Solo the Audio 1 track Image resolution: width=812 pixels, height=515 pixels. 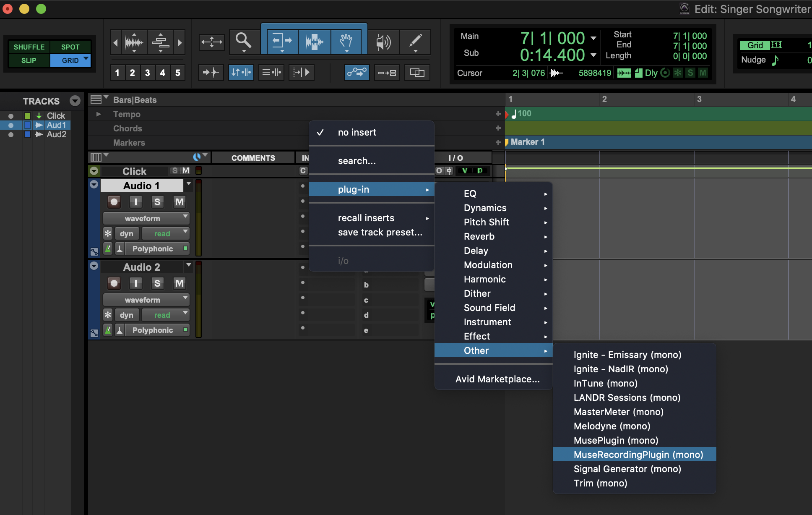click(x=157, y=202)
